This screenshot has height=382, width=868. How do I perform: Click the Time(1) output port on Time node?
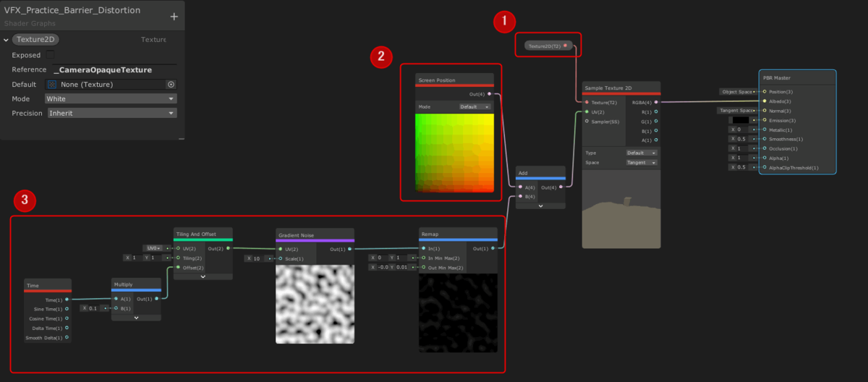[x=67, y=299]
